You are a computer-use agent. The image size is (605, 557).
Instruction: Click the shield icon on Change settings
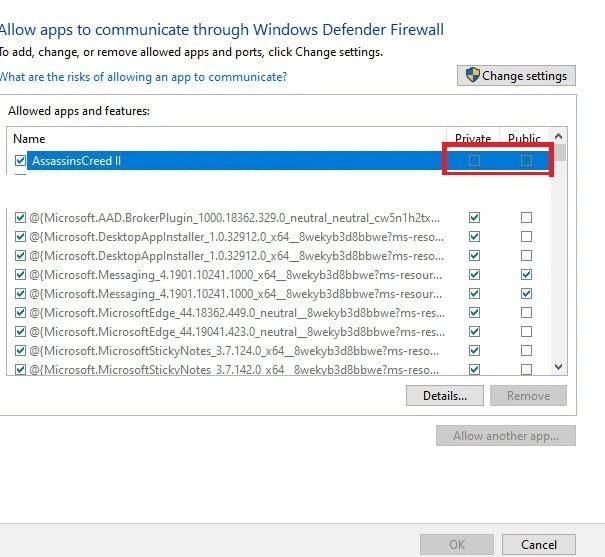click(470, 76)
